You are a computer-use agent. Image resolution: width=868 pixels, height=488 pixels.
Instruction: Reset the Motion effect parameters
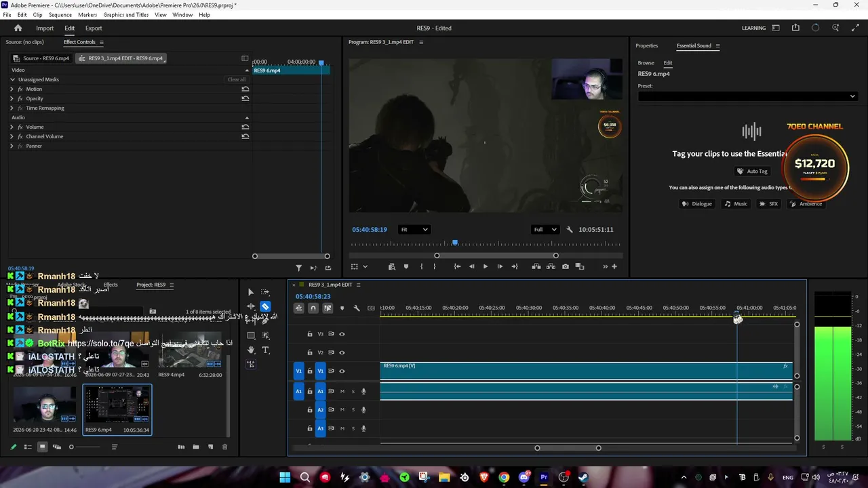coord(245,89)
